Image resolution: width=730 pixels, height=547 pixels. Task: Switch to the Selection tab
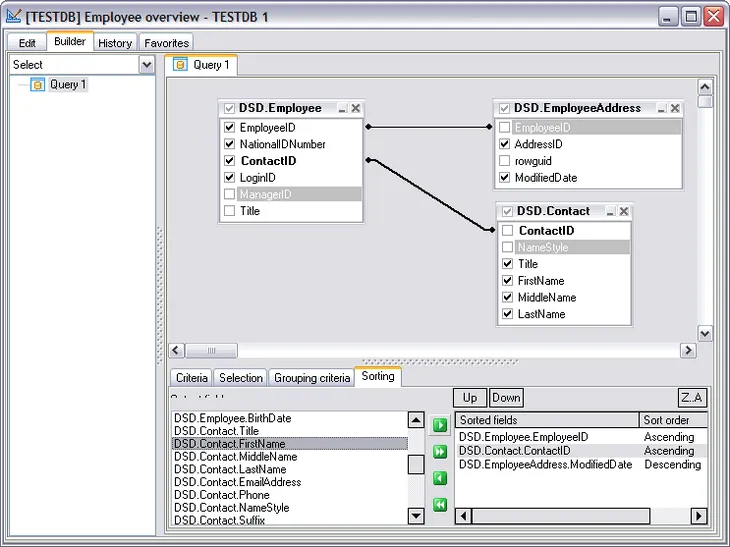click(241, 378)
